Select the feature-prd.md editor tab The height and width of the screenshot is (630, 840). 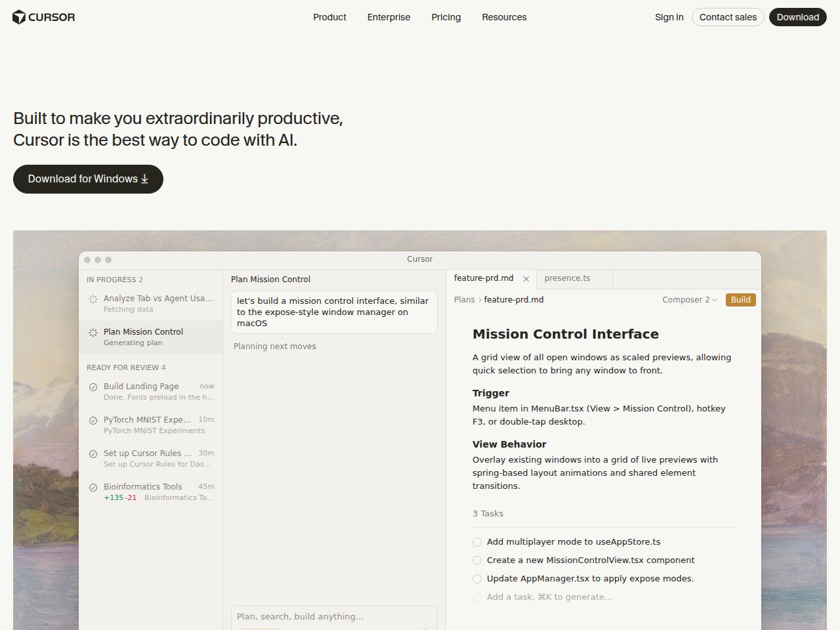pyautogui.click(x=484, y=278)
